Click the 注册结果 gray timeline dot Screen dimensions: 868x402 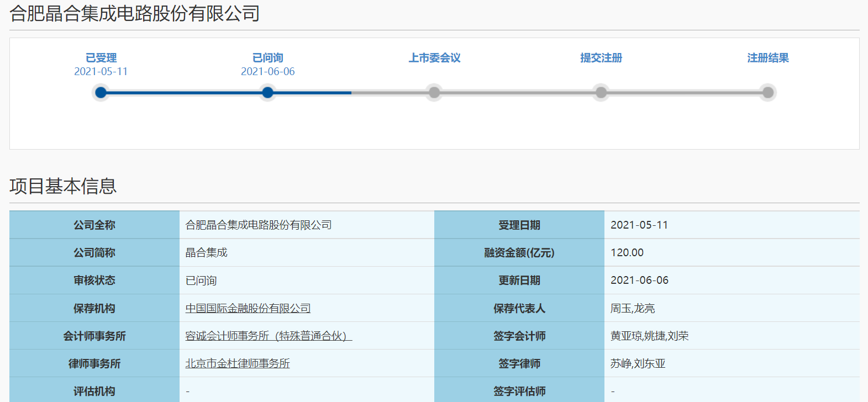click(768, 92)
